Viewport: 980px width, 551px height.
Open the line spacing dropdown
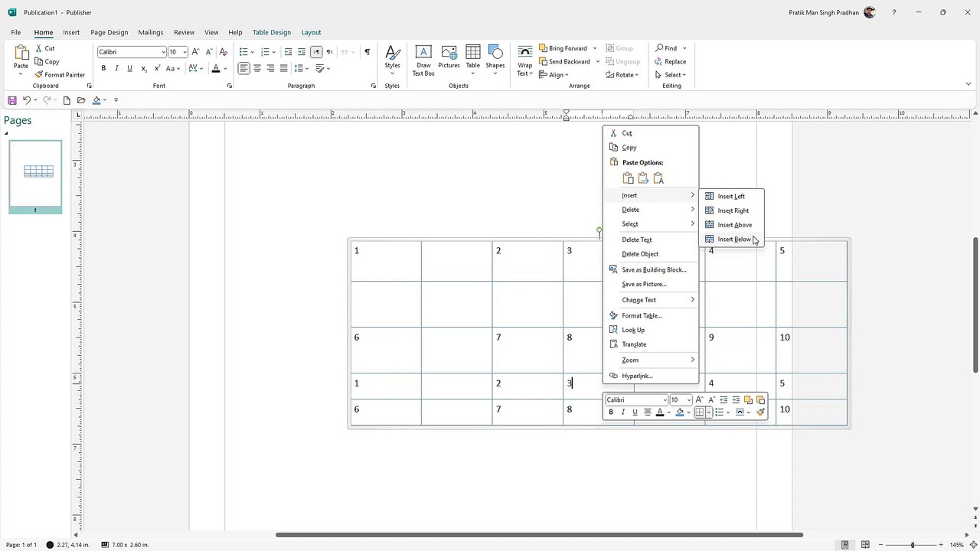pyautogui.click(x=306, y=68)
